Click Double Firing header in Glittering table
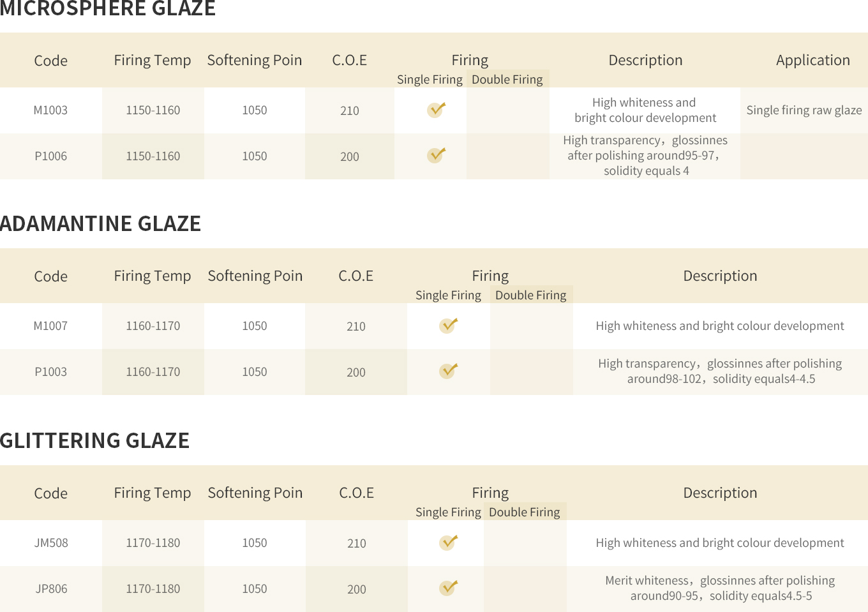 click(x=525, y=512)
